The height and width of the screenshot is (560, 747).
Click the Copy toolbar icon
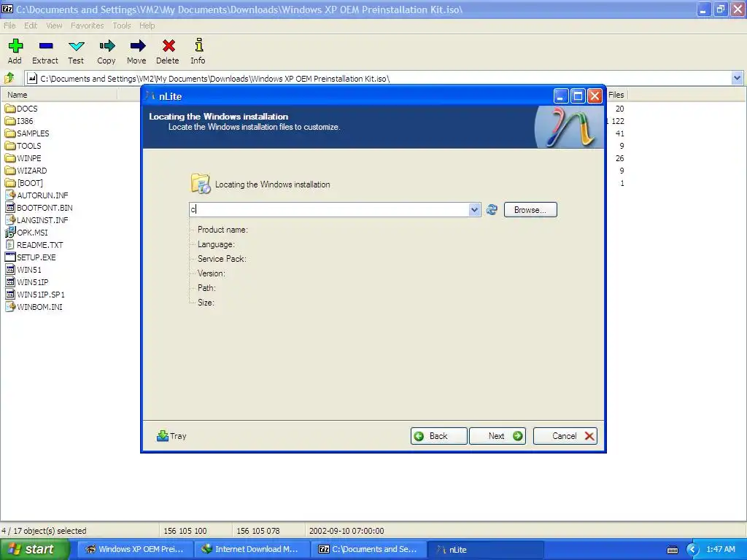pos(107,51)
